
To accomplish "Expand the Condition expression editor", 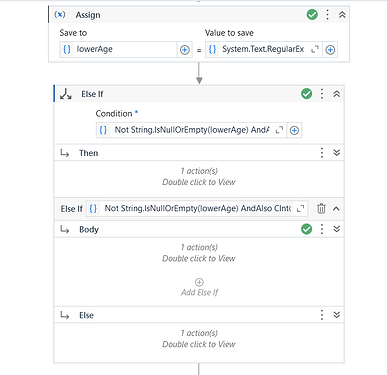I will (x=279, y=130).
